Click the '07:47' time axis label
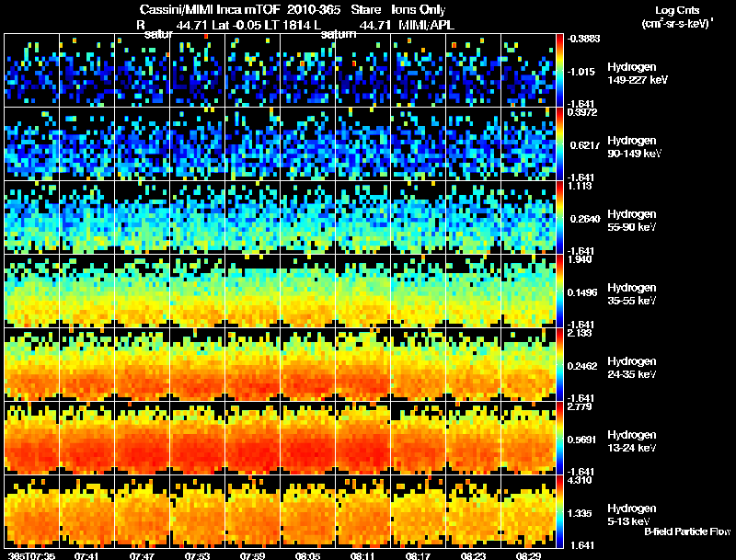The width and height of the screenshot is (736, 560). [143, 555]
